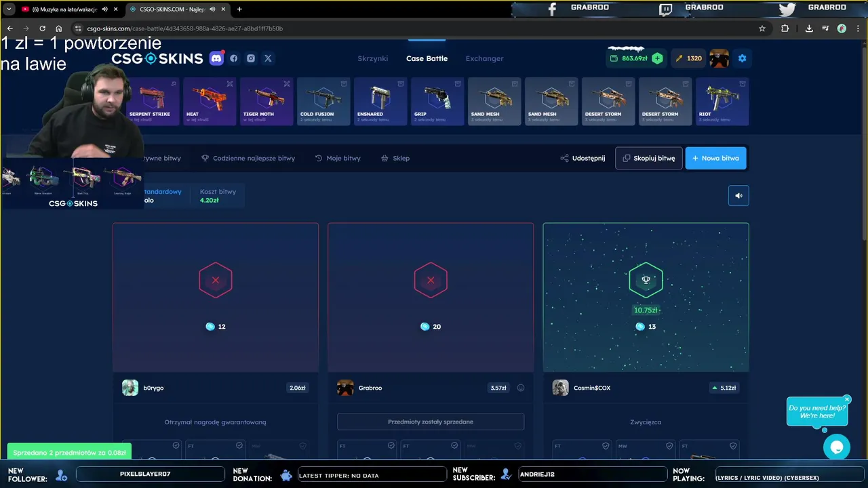Open the Cold Fusion live drop card
Screen dimensions: 868x488
pyautogui.click(x=323, y=102)
